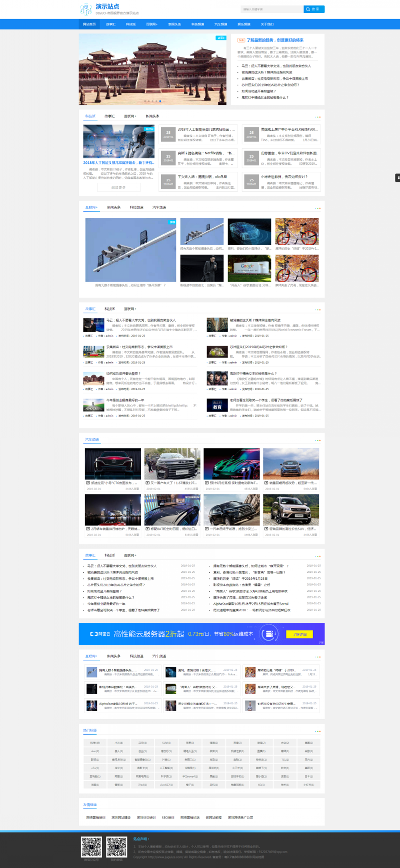Click the video icon beside 又一国产车火了 title

pos(147,483)
